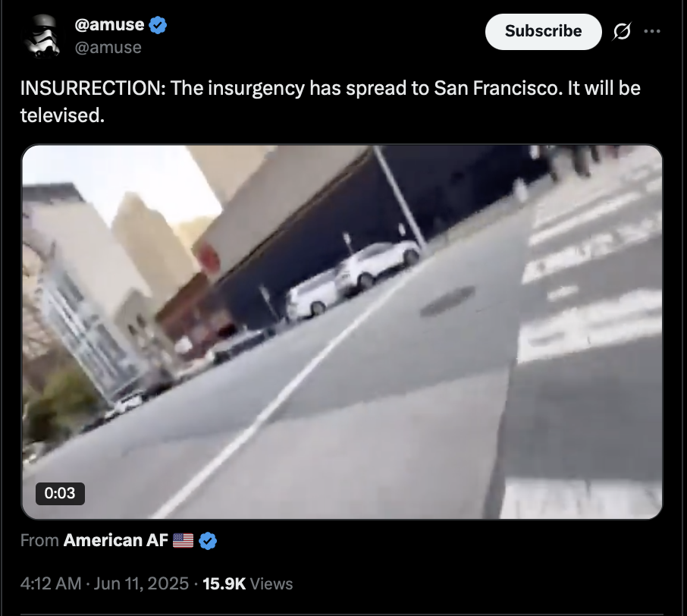Click the flag emoji next to American AF
Screen dimensions: 687x616
[183, 541]
